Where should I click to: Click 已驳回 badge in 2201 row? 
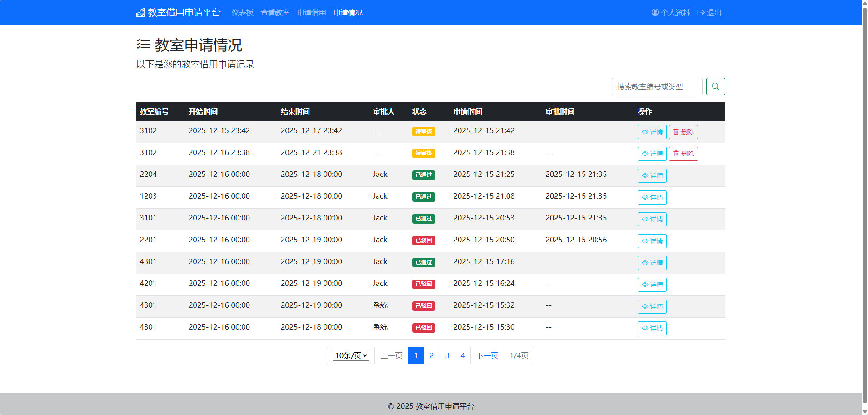coord(424,240)
